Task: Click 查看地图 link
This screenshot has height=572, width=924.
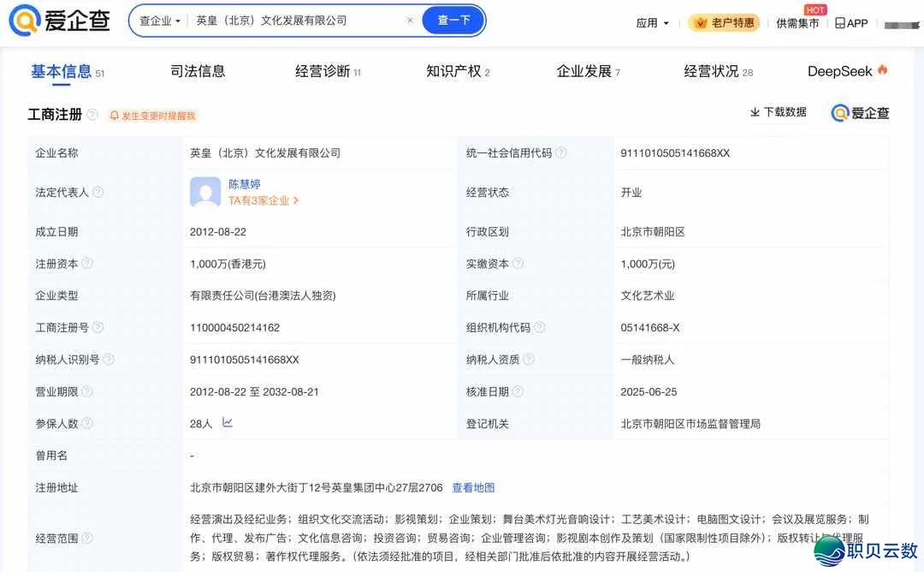Action: tap(473, 488)
